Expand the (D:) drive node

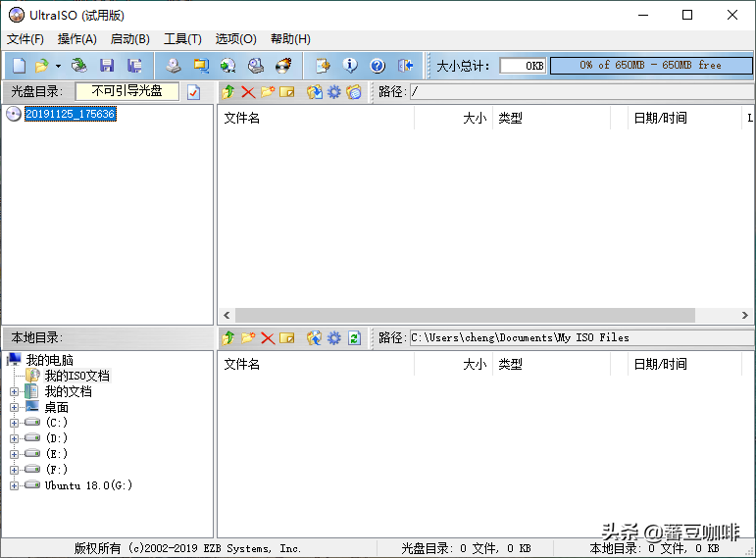(x=14, y=439)
